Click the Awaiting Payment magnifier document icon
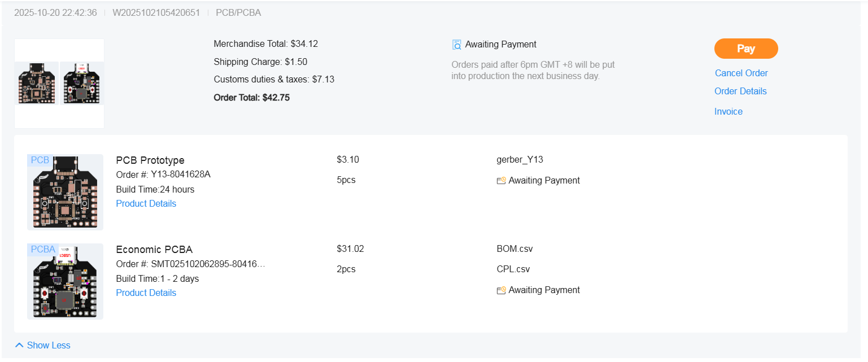The image size is (868, 362). pos(457,45)
